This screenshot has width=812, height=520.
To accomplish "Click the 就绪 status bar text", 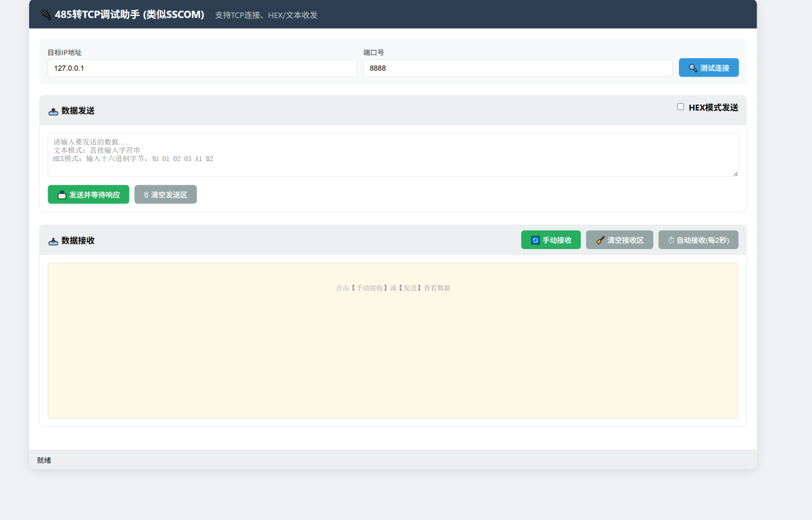I will tap(44, 460).
